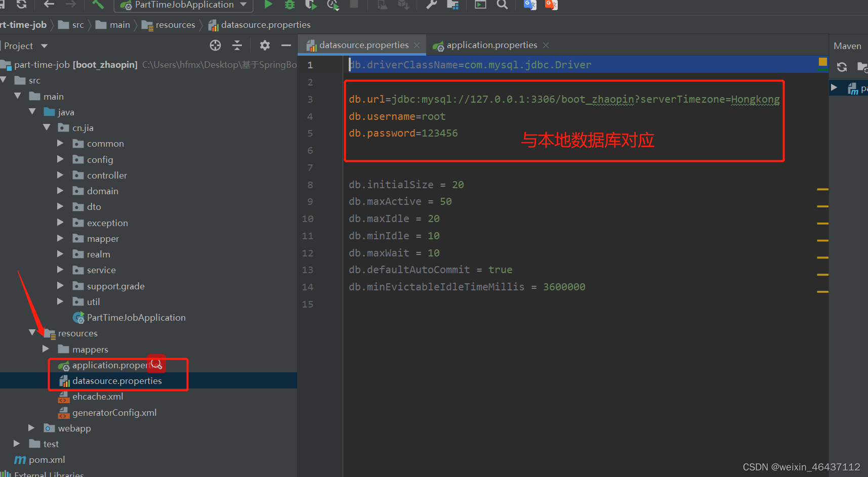Collapse the src folder arrow
Viewport: 868px width, 477px height.
(4, 80)
